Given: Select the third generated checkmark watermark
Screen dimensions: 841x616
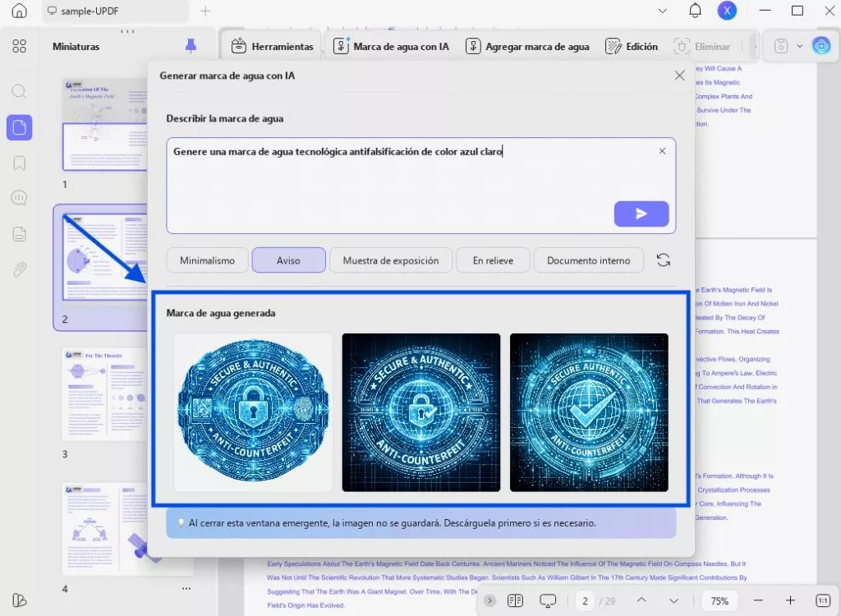Looking at the screenshot, I should pos(589,412).
